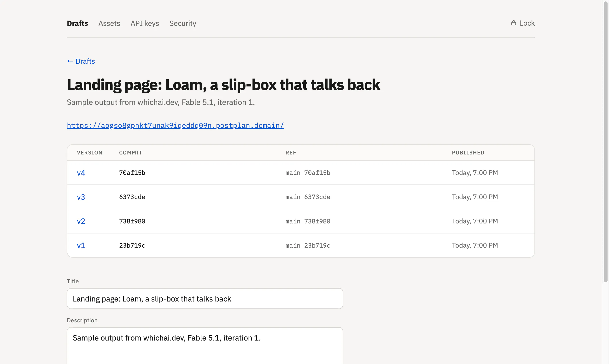Open version v1 link
609x364 pixels.
(81, 245)
